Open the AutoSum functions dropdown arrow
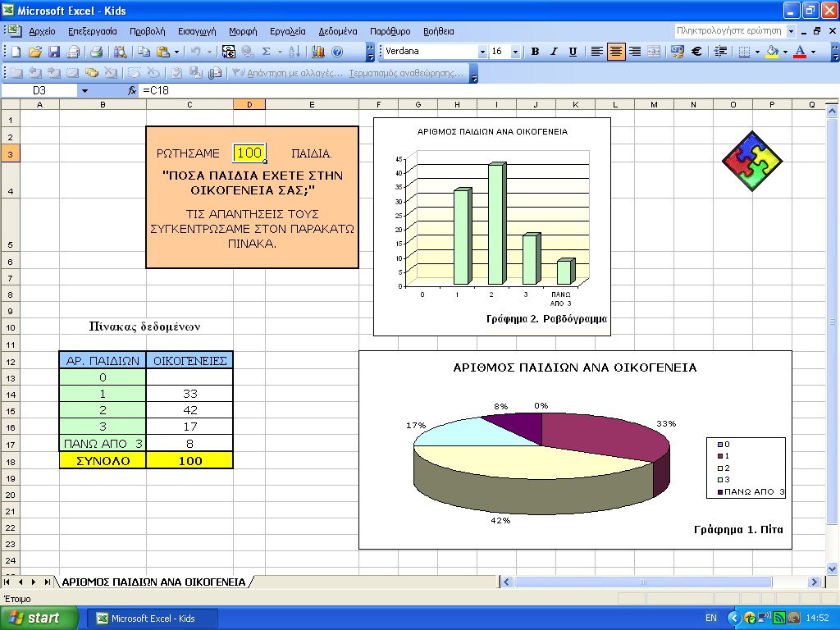The width and height of the screenshot is (840, 630). click(280, 52)
